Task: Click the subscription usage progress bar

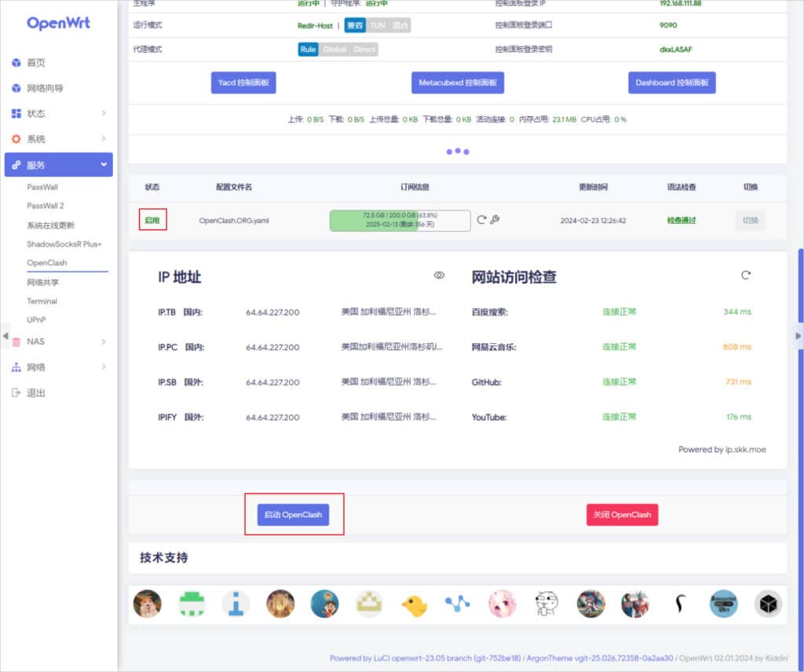Action: coord(400,220)
